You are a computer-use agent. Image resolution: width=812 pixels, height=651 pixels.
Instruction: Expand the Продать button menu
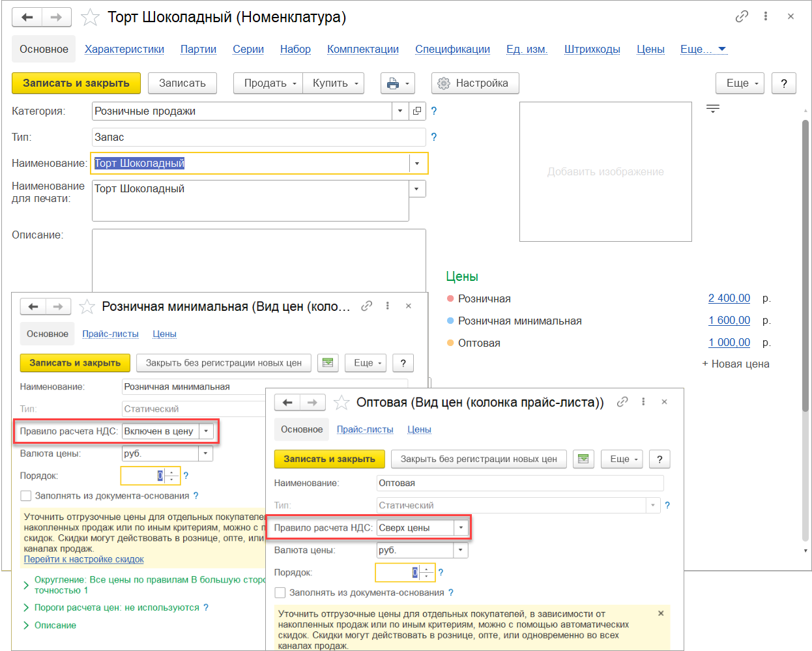coord(268,83)
